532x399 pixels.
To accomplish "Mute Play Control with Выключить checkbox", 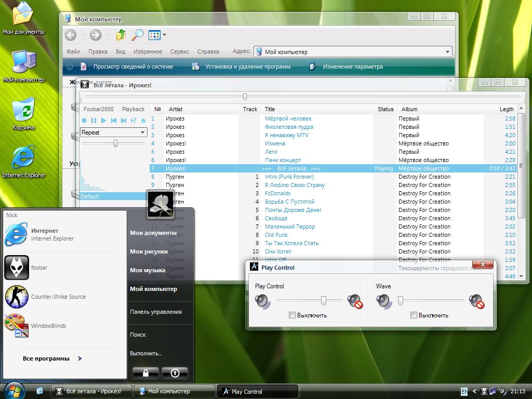I will click(x=292, y=315).
